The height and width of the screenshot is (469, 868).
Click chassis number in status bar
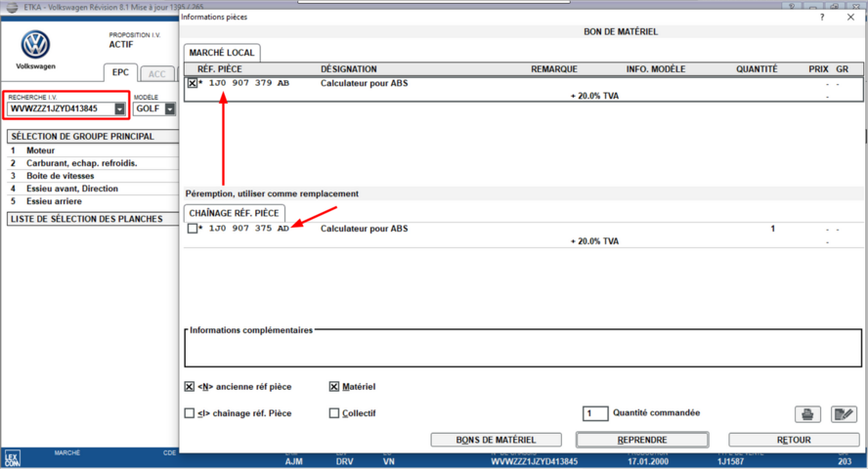tap(535, 461)
